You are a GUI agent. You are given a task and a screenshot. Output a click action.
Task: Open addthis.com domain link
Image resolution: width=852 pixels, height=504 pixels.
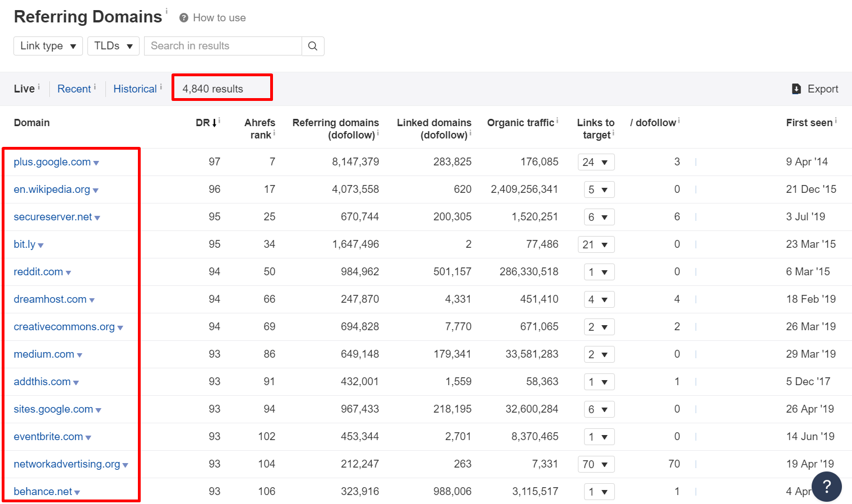(42, 382)
